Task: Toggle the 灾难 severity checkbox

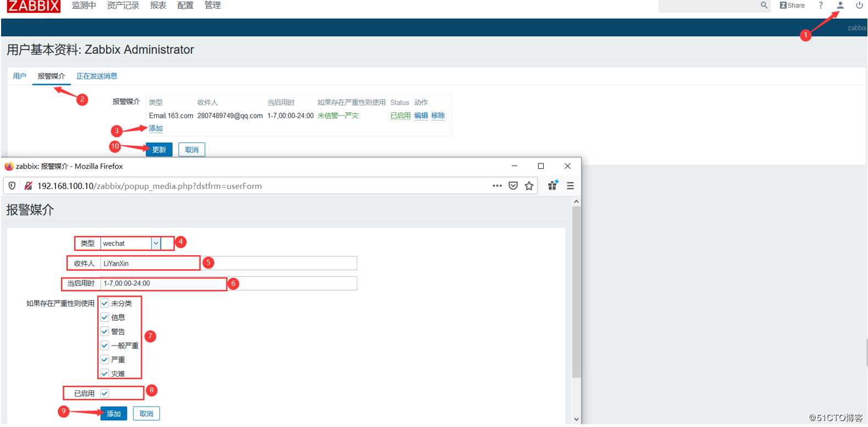Action: pos(104,374)
